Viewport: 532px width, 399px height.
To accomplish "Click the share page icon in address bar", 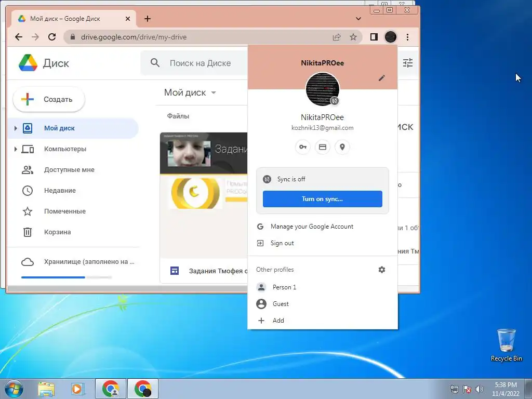I will 337,37.
